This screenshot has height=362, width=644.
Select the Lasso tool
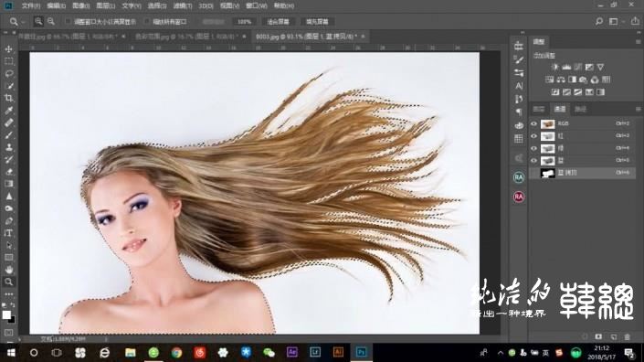(8, 73)
